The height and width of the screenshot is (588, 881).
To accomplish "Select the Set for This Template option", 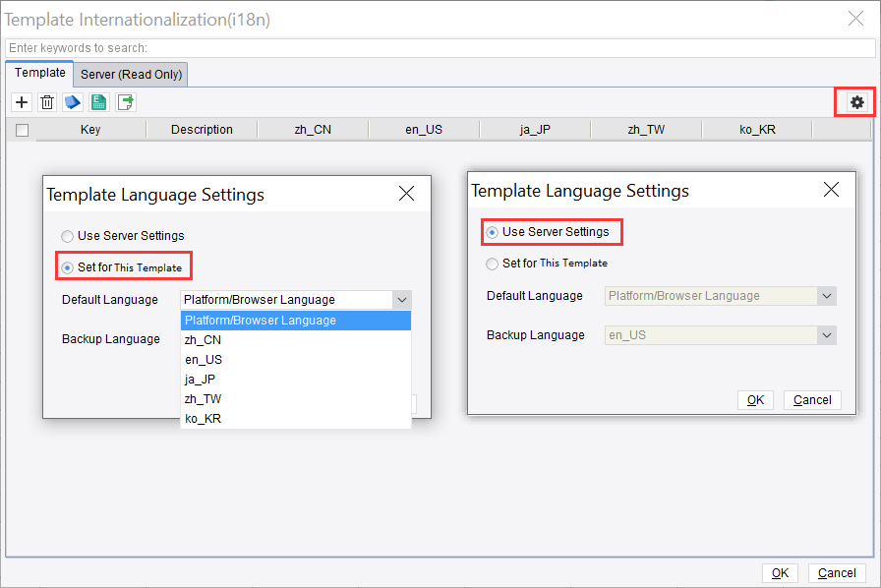I will pos(67,265).
